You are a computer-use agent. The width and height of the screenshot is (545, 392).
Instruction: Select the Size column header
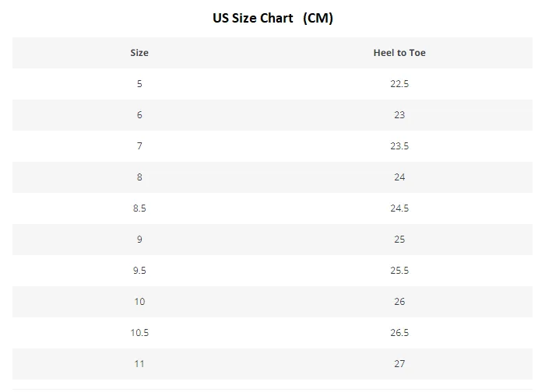139,53
